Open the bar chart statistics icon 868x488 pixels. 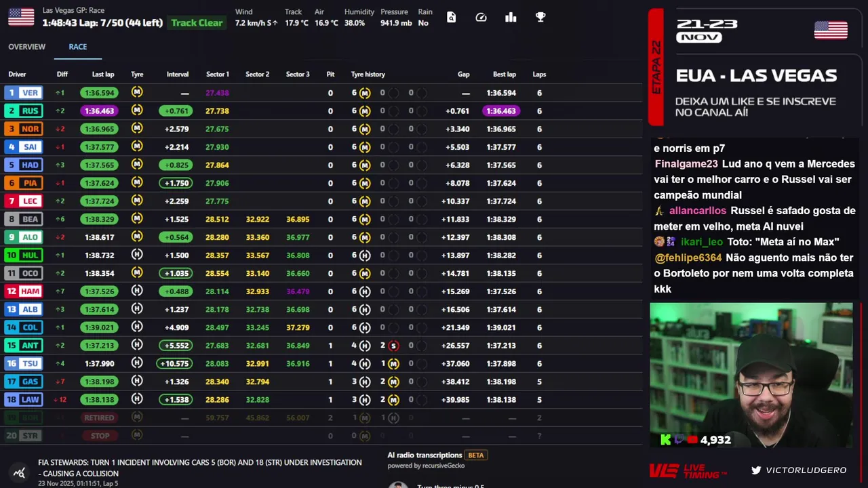[511, 18]
